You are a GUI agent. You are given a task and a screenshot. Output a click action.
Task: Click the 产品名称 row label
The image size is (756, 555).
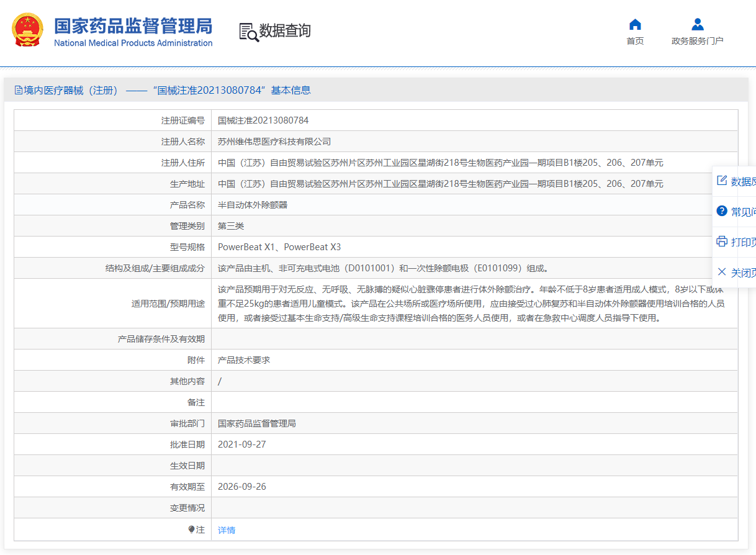point(187,205)
